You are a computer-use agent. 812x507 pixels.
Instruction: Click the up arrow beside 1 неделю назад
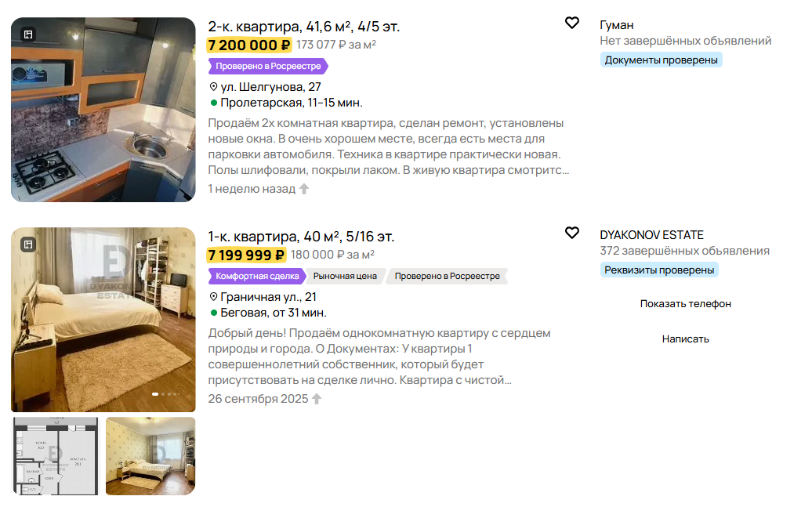[304, 189]
